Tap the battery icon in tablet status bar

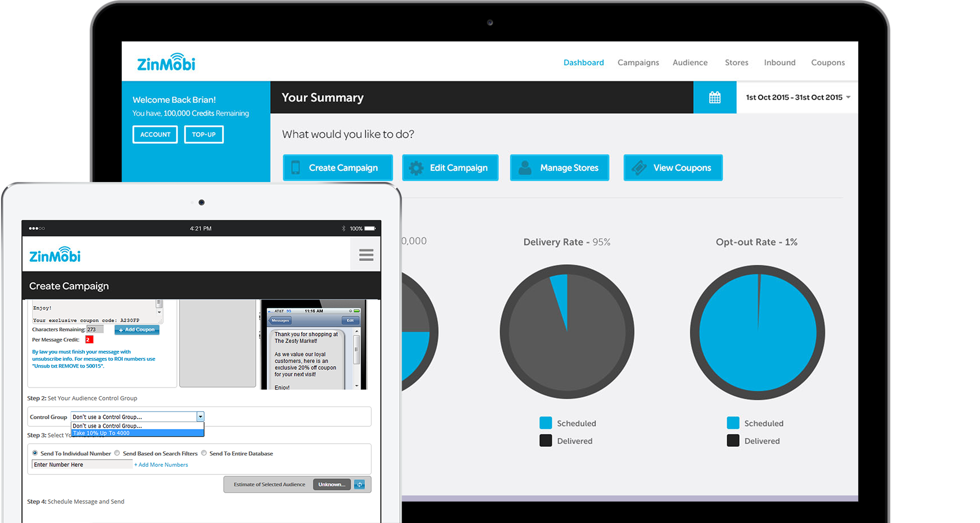pyautogui.click(x=370, y=229)
